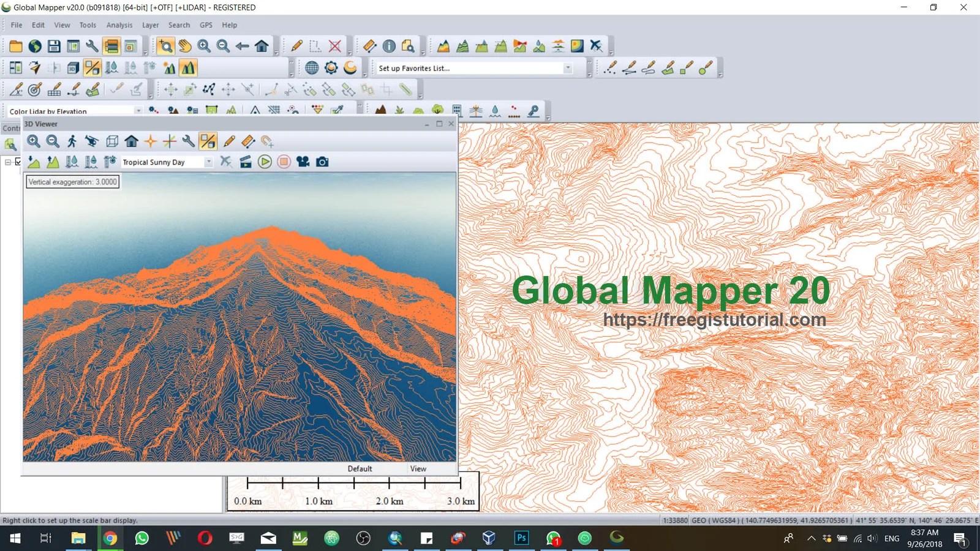Reset the 3D Viewer to home view
This screenshot has width=980, height=551.
131,141
